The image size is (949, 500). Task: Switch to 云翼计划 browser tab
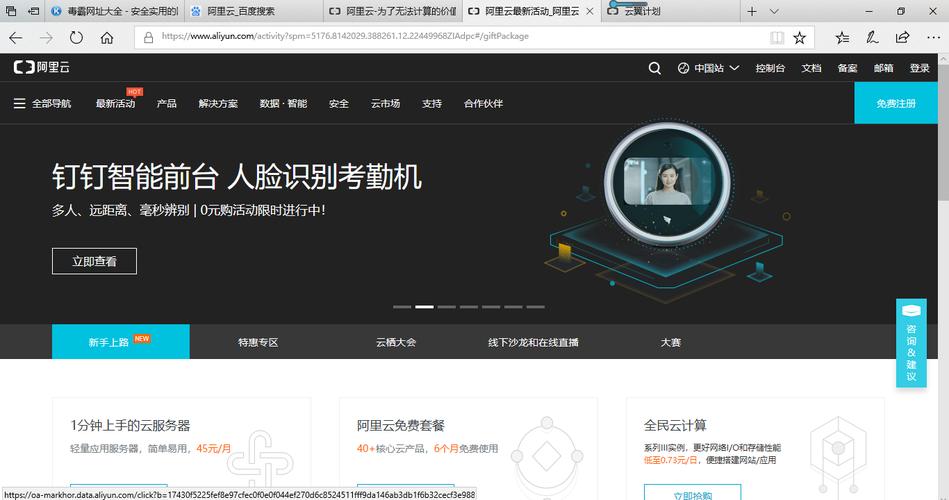(670, 11)
